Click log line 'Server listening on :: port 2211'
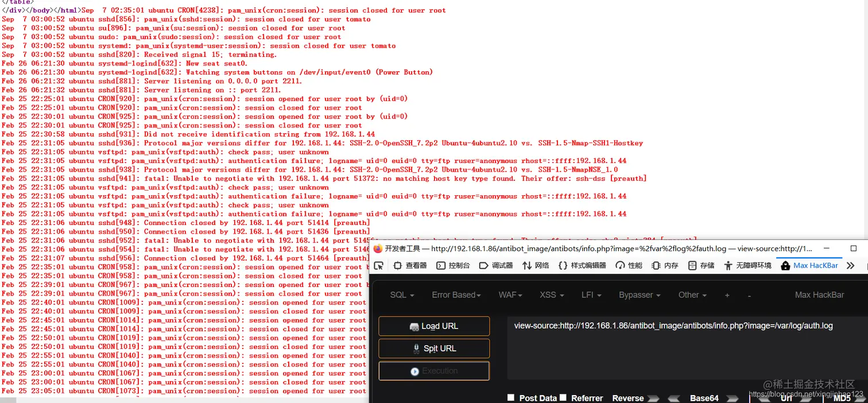 point(141,90)
